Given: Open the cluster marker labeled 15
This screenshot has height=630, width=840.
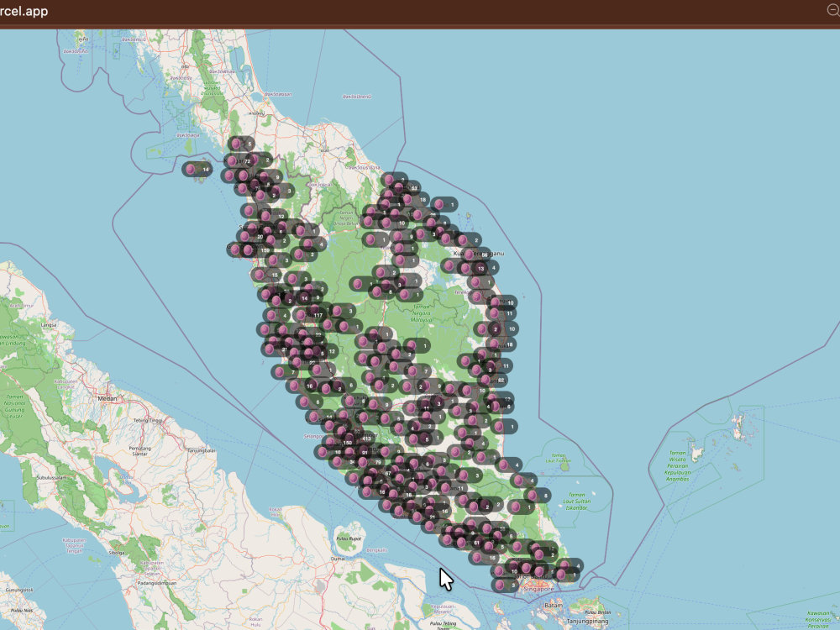Looking at the screenshot, I should 267,275.
